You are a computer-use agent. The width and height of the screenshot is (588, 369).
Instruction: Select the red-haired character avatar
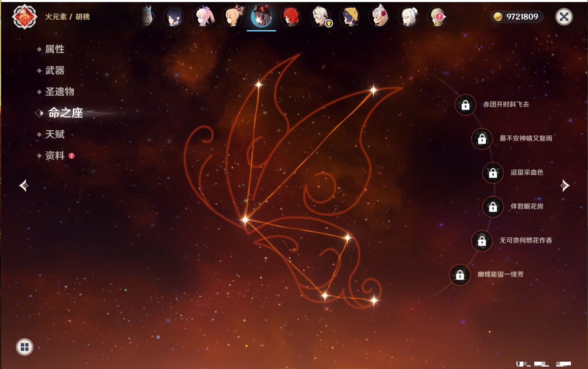click(x=291, y=17)
